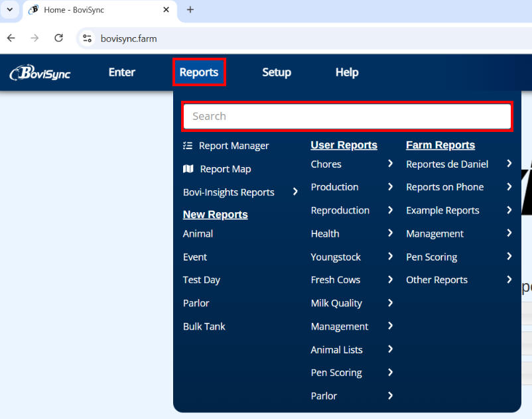Viewport: 532px width, 419px height.
Task: Select Fresh Cows under User Reports
Action: 336,280
